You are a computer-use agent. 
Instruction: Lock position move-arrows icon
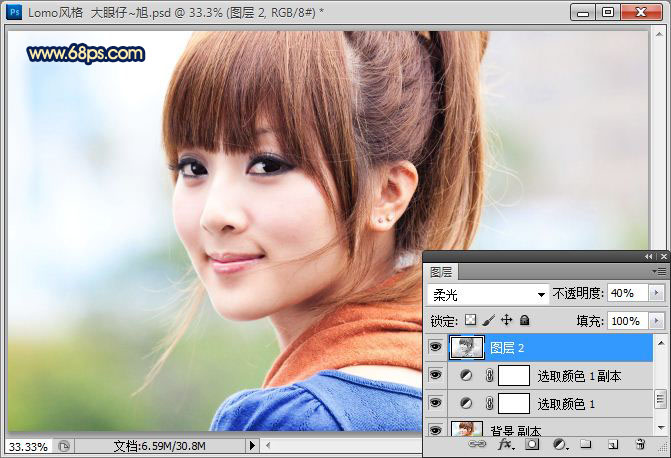point(506,320)
